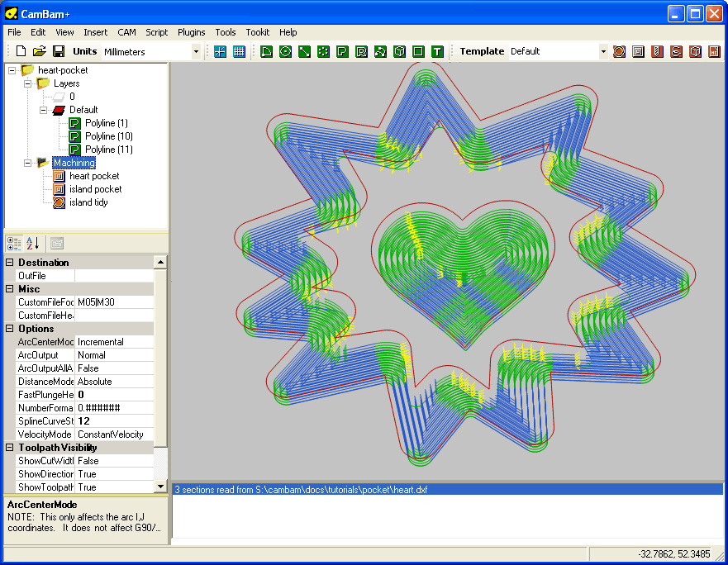Toggle the ShowDirection property value True

(114, 474)
